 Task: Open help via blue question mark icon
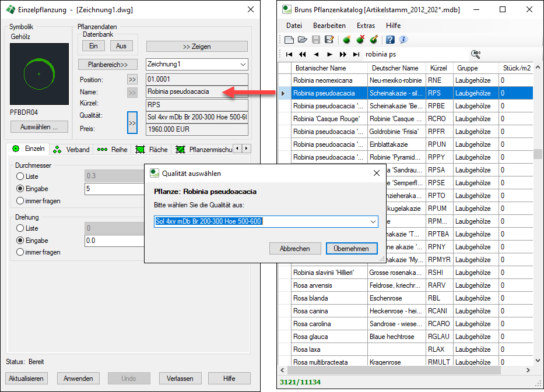click(390, 40)
